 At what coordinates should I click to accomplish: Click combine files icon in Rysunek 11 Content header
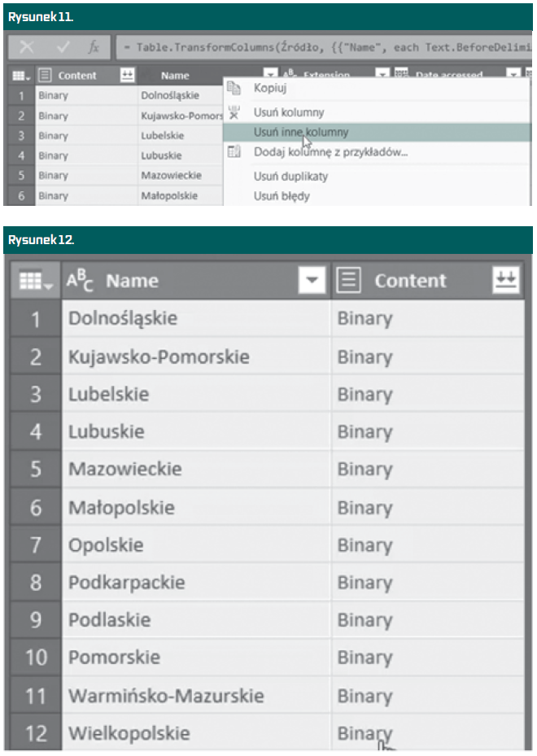(127, 75)
